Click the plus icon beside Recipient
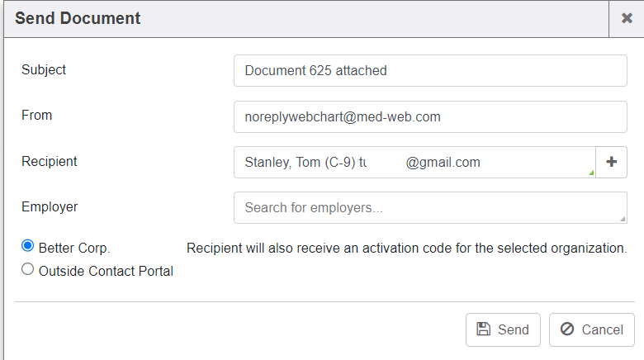Screen dimensions: 644x360 (611, 163)
